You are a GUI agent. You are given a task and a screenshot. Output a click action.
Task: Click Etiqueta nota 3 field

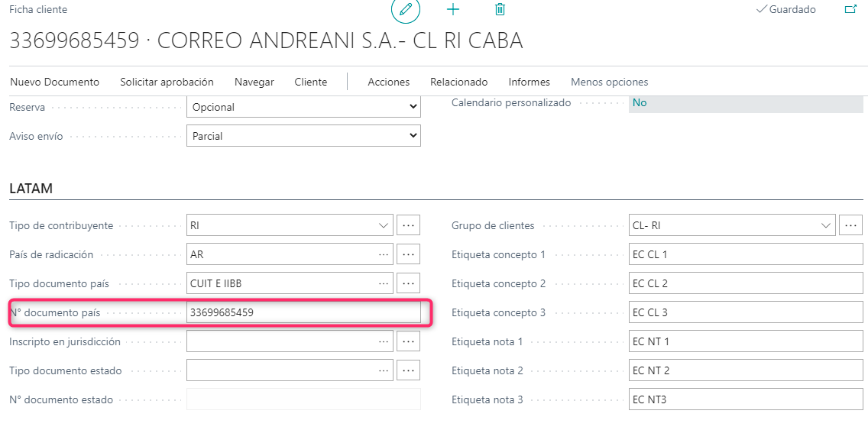[x=746, y=399]
